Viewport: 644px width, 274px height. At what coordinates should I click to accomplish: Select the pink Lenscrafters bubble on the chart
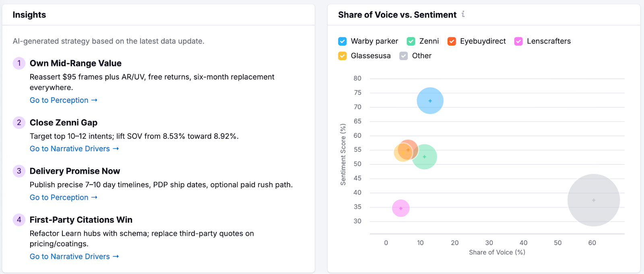click(400, 208)
